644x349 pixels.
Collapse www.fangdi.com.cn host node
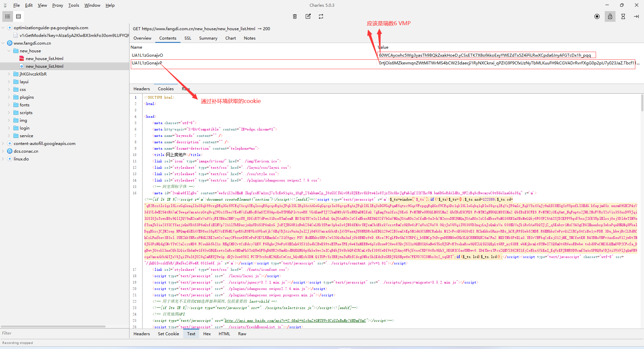point(3,43)
